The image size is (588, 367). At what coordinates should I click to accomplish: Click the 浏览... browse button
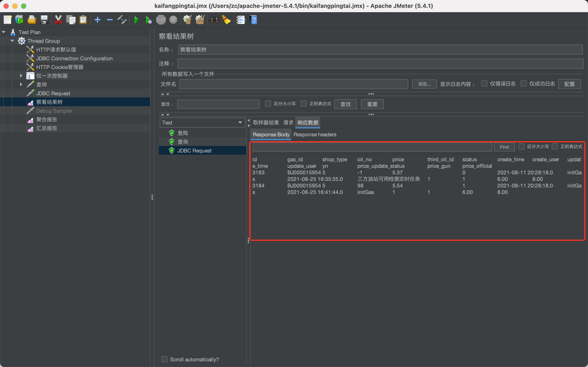click(424, 84)
